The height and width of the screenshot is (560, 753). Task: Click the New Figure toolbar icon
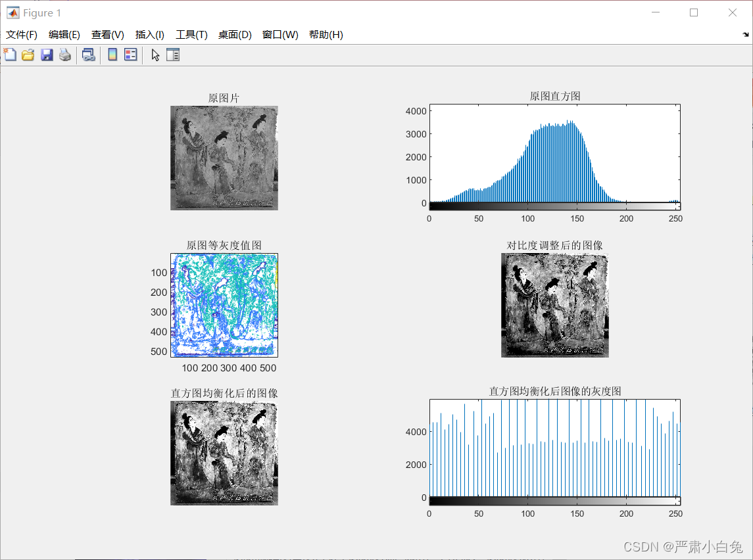click(x=10, y=55)
